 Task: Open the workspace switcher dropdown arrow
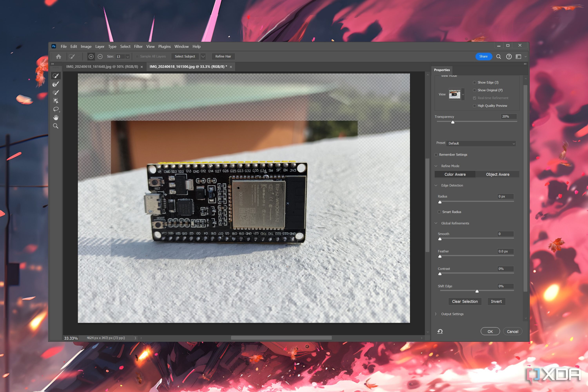pyautogui.click(x=525, y=56)
